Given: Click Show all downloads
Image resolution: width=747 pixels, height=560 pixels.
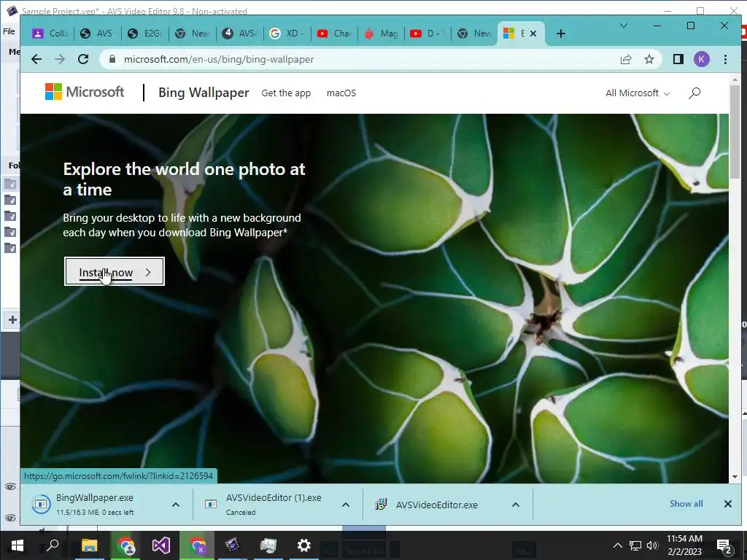Looking at the screenshot, I should point(686,504).
